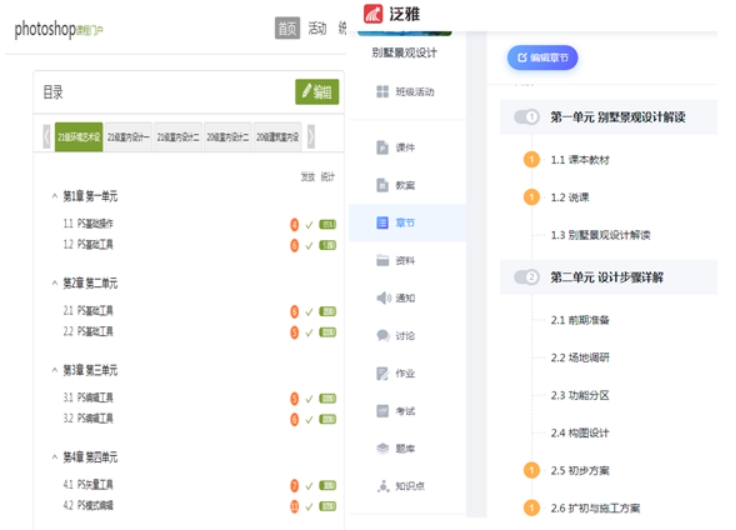Collapse 第2章 第二单元 chapter
The width and height of the screenshot is (736, 530).
click(x=54, y=283)
